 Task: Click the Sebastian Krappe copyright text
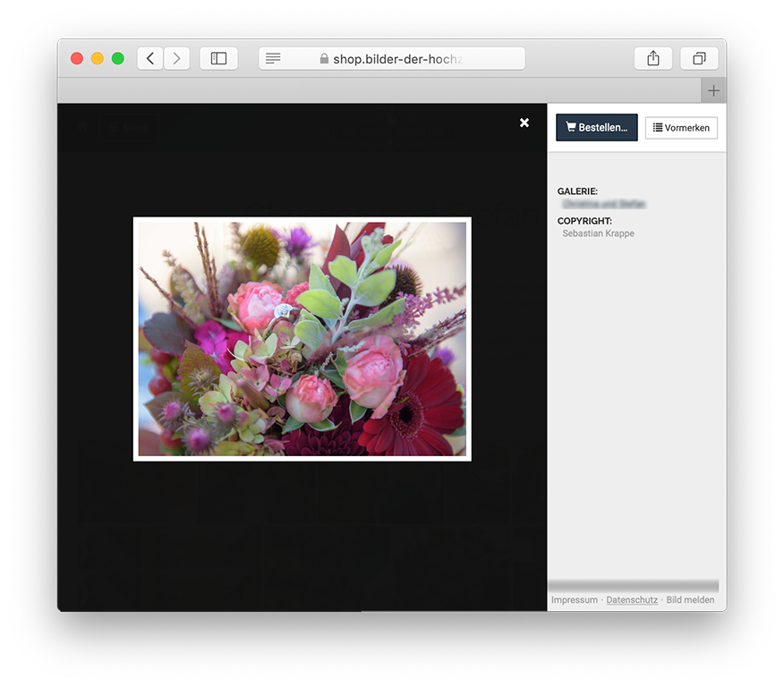pyautogui.click(x=598, y=233)
